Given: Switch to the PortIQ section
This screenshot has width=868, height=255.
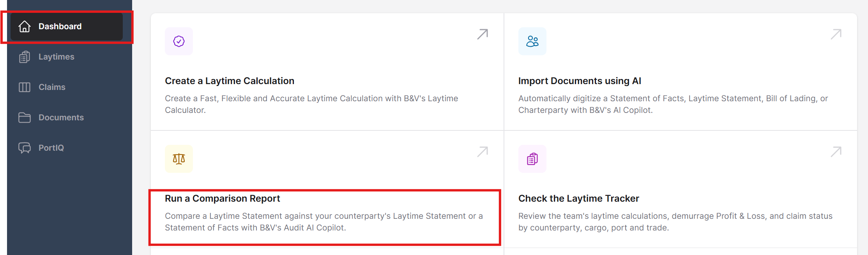Looking at the screenshot, I should 51,148.
